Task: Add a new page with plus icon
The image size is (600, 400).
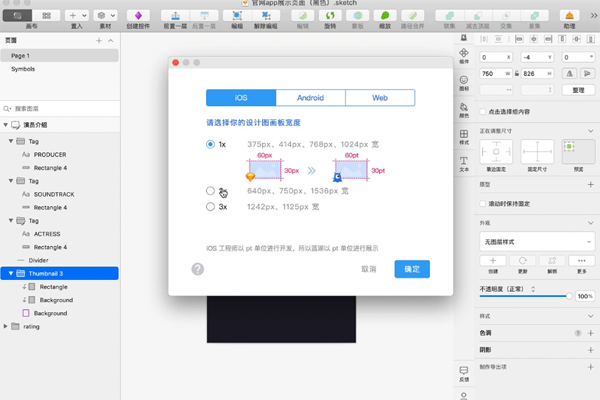Action: 99,41
